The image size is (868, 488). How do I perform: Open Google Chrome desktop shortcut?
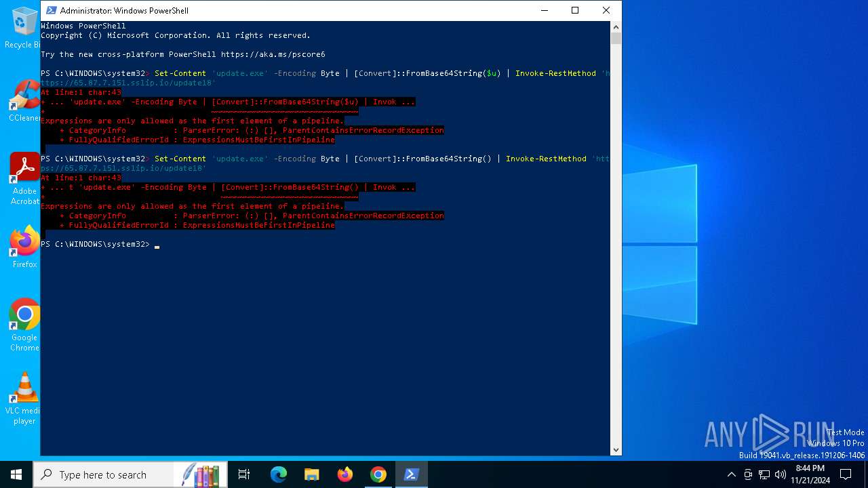tap(24, 325)
